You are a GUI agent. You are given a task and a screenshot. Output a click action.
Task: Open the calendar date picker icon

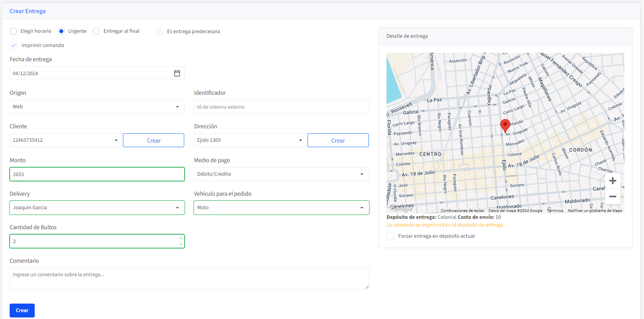tap(177, 73)
